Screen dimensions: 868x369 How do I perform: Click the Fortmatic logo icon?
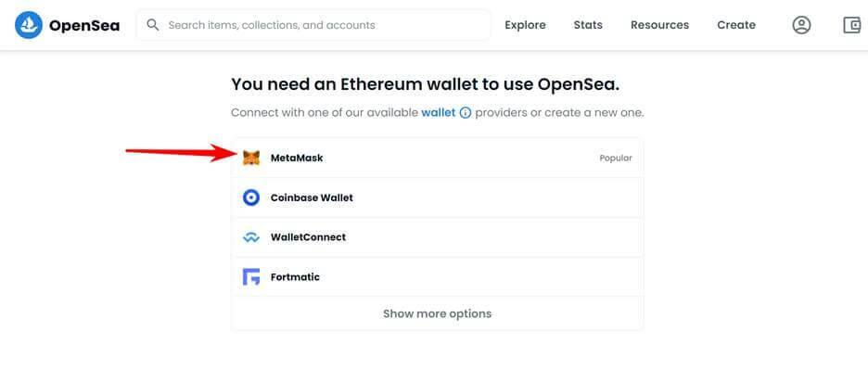click(x=251, y=276)
